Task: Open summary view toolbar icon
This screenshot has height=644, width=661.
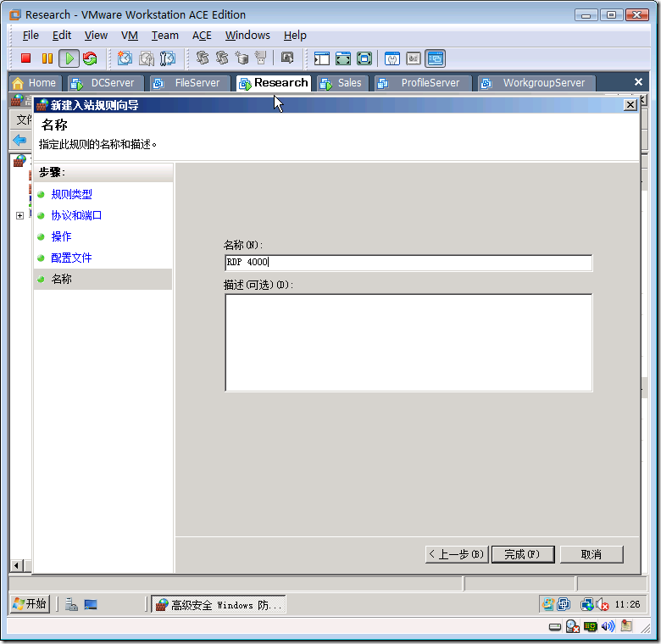Action: (392, 58)
